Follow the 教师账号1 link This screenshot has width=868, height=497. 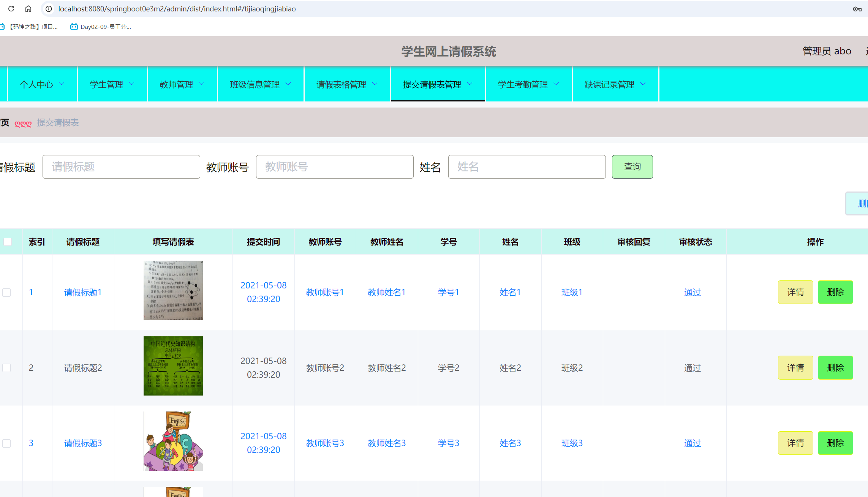325,292
